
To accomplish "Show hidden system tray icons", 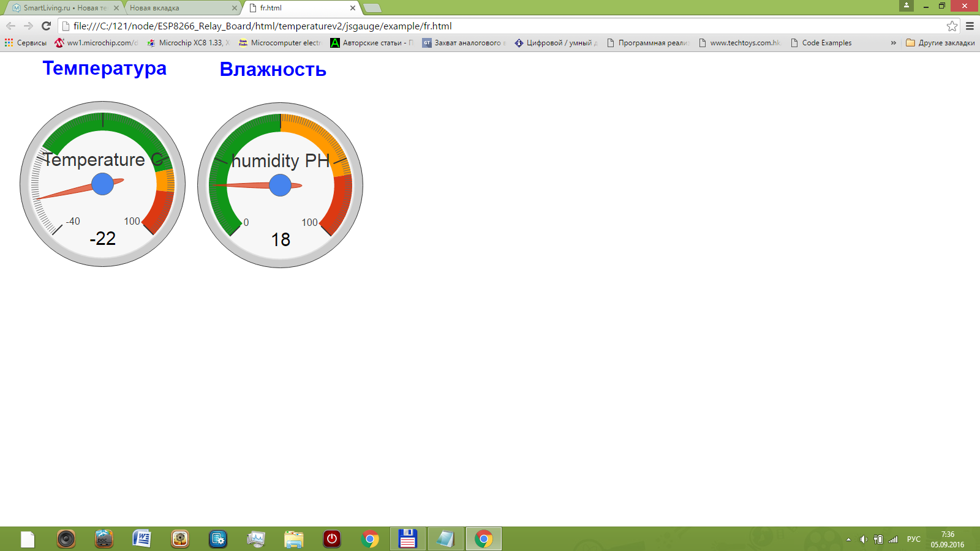I will tap(848, 539).
